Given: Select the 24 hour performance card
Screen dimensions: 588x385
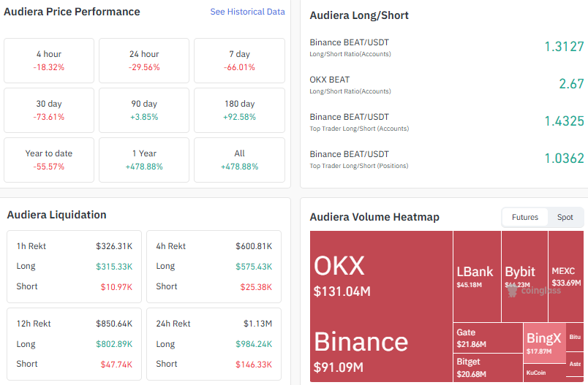Looking at the screenshot, I should [x=144, y=61].
